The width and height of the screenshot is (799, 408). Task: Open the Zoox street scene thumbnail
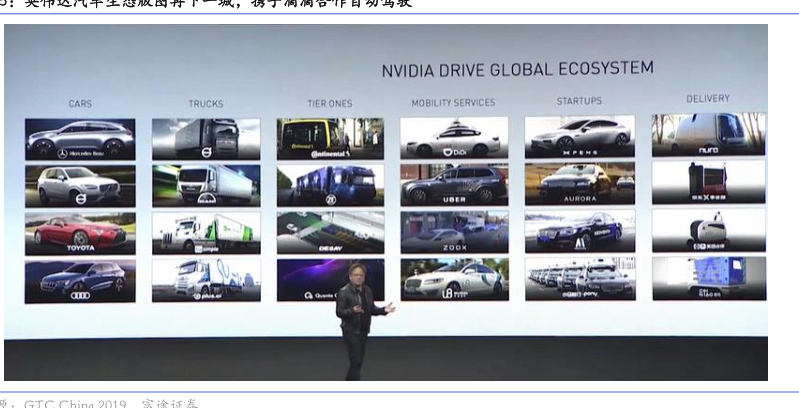[x=454, y=232]
